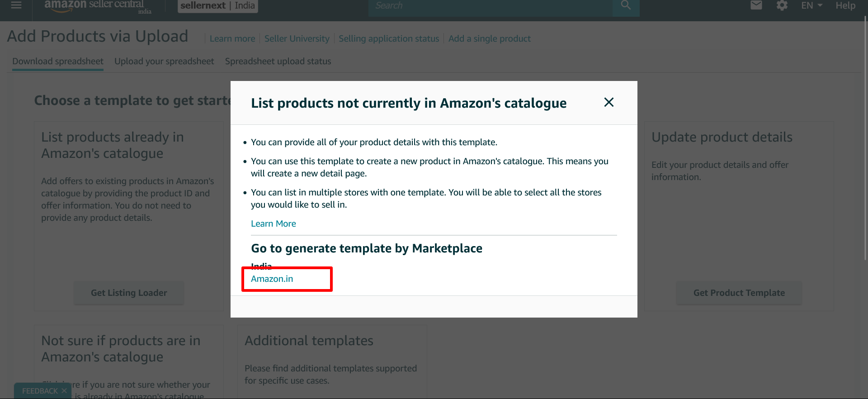
Task: Open the messages envelope icon
Action: 756,5
